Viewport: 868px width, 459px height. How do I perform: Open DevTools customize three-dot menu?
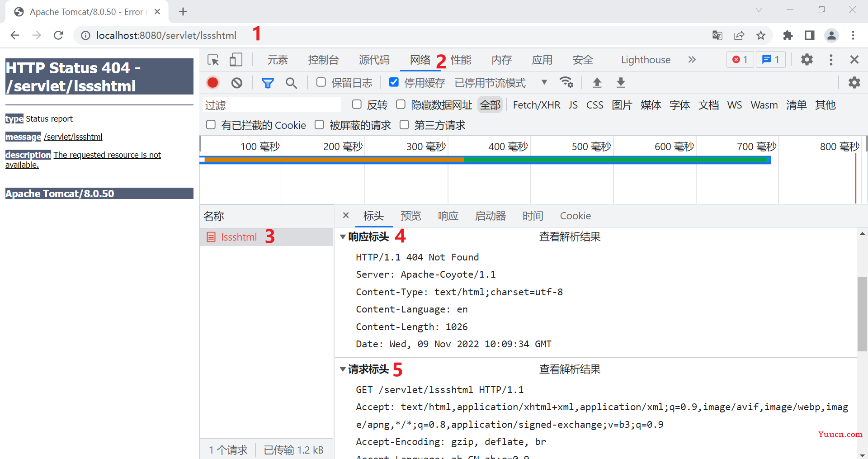(831, 60)
